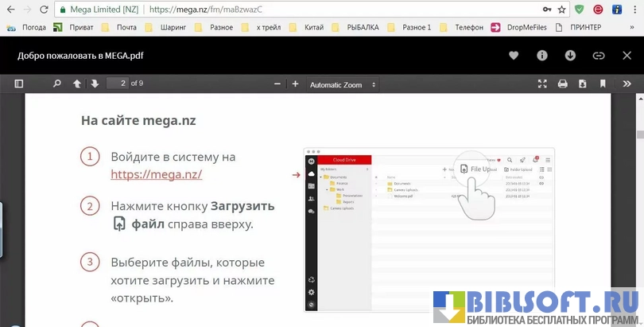Expand hidden bookmarks overflow chevron

[x=633, y=27]
